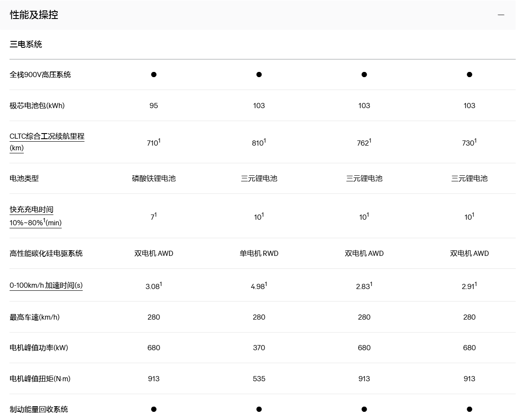
Task: Click the 810 km range value
Action: [258, 143]
